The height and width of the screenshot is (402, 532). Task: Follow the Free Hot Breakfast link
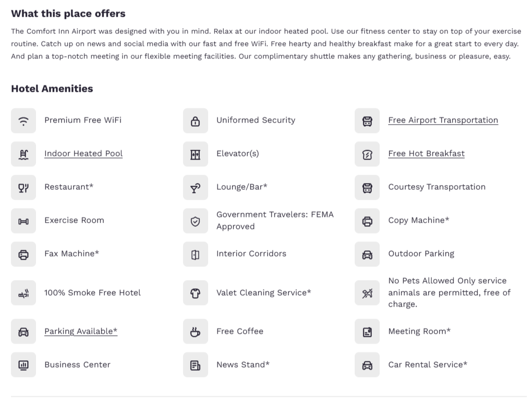[426, 153]
